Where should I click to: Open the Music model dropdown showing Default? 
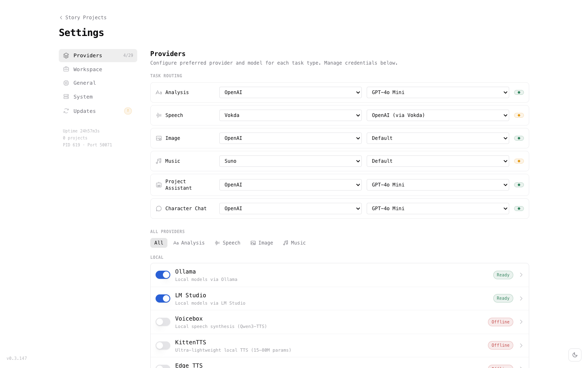438,161
